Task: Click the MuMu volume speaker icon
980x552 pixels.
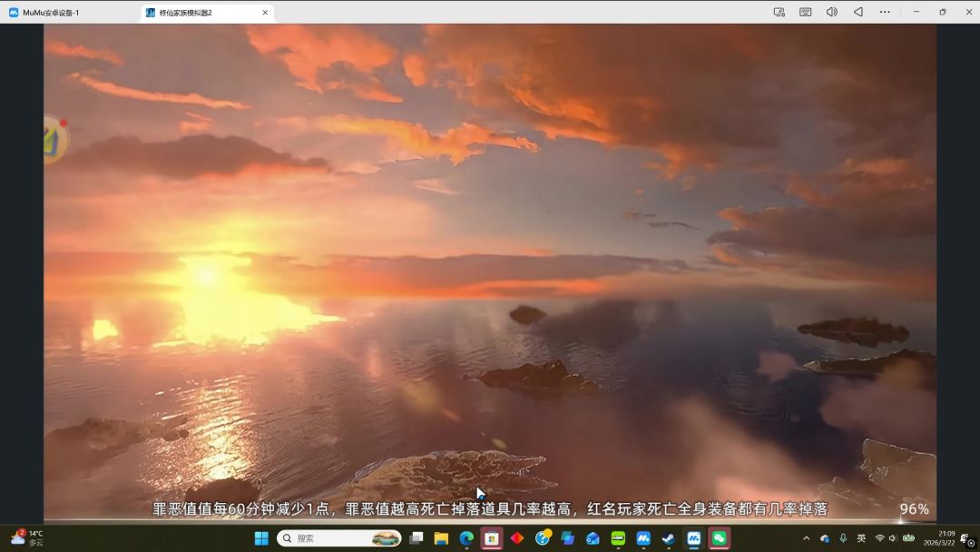Action: click(x=831, y=12)
